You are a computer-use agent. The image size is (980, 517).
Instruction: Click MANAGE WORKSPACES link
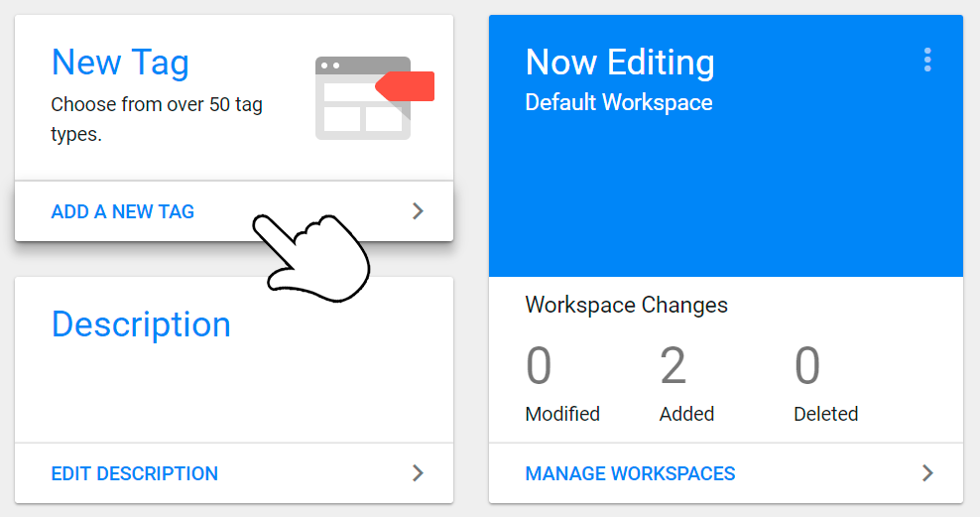(x=630, y=474)
